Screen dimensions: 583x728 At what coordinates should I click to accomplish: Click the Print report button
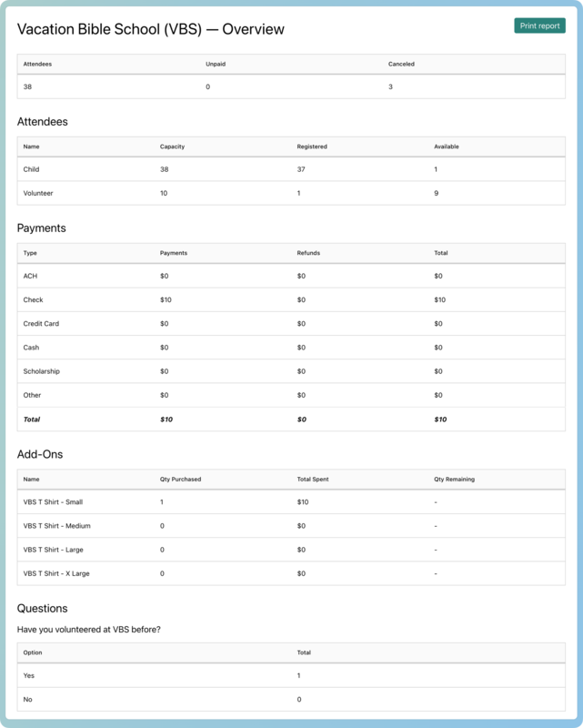point(539,25)
